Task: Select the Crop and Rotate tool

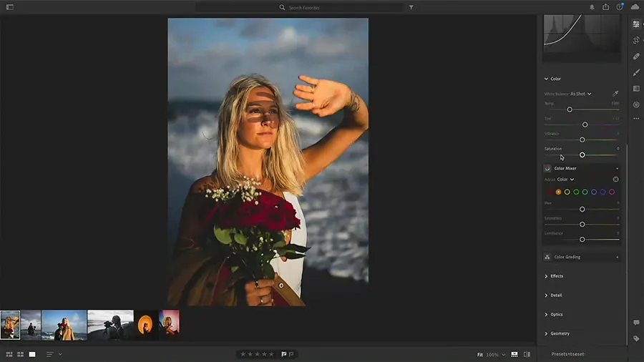Action: point(636,40)
